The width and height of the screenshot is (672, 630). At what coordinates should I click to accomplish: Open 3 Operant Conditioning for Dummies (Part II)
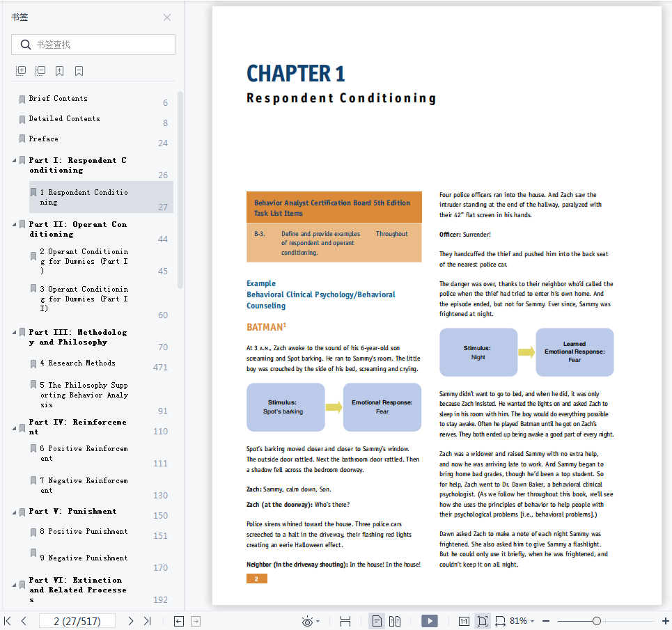[x=84, y=299]
